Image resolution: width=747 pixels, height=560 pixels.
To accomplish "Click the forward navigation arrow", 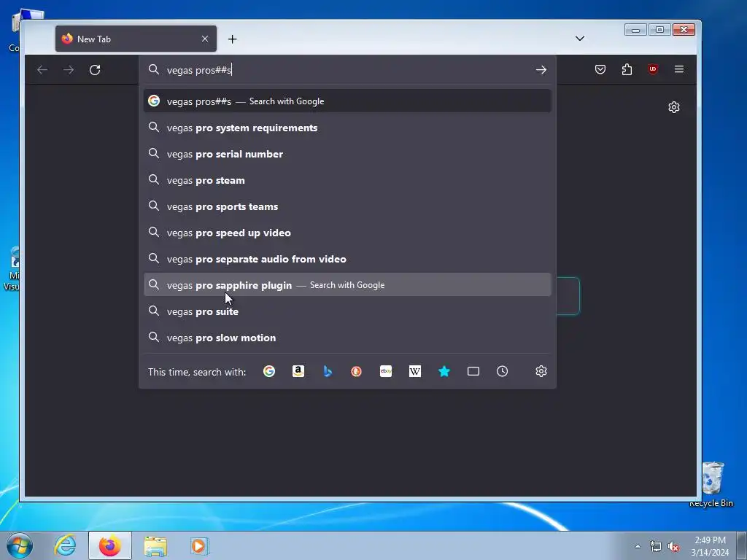I will click(x=69, y=70).
